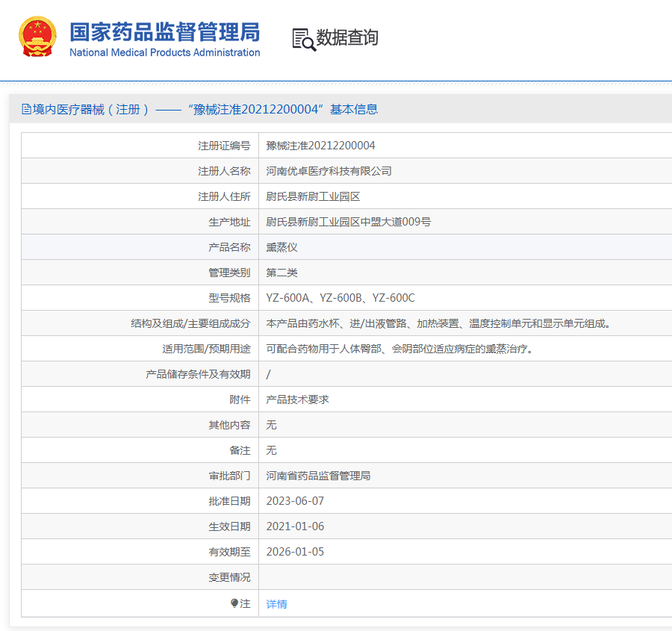Click the empty 变更情况 value cell
Screen dimensions: 672x631
coord(465,577)
